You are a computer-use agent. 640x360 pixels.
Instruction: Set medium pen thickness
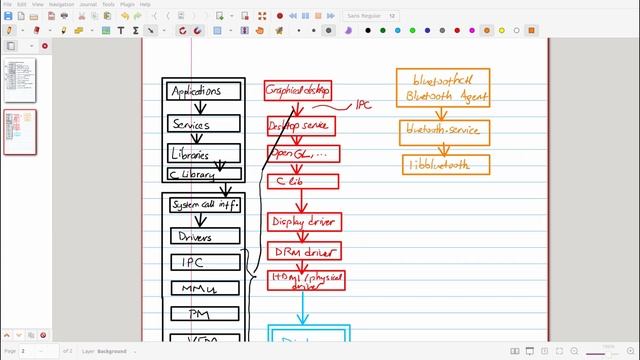[x=313, y=30]
